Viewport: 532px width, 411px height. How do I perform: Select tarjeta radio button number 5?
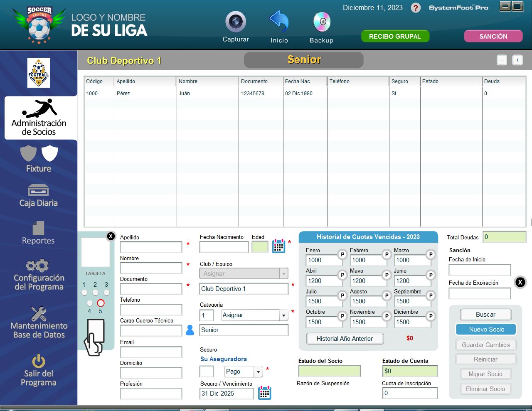[x=101, y=303]
